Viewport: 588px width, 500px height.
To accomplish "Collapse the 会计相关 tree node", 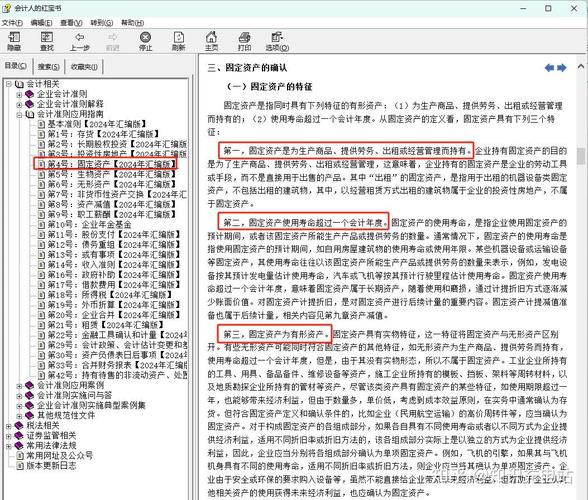I will click(9, 84).
